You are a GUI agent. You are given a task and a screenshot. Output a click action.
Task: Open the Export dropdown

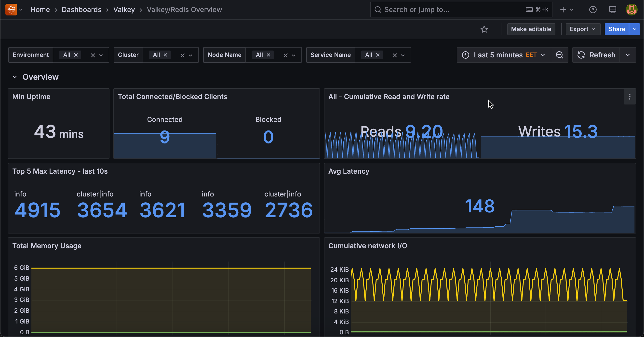tap(583, 29)
